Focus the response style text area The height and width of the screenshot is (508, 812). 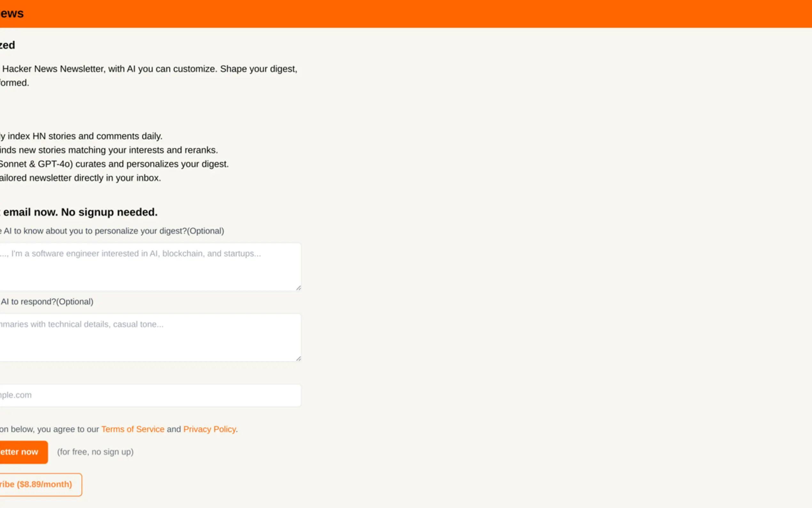(148, 337)
